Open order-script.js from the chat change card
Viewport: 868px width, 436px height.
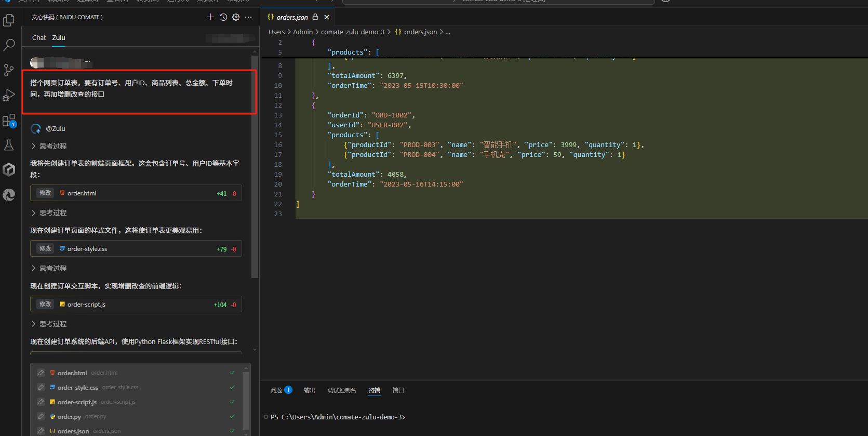86,305
